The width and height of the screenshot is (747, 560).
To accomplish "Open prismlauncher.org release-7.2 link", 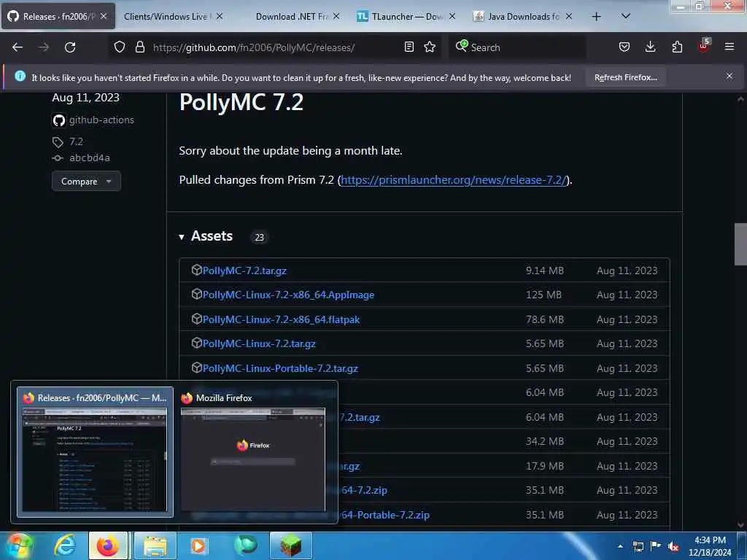I will tap(454, 180).
